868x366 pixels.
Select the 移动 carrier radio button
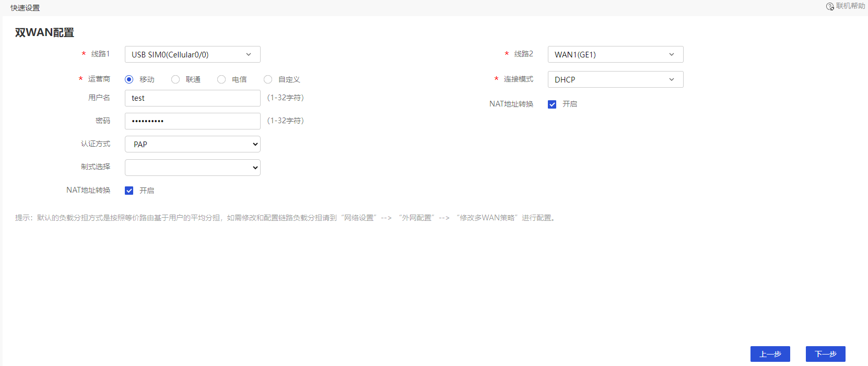point(129,79)
